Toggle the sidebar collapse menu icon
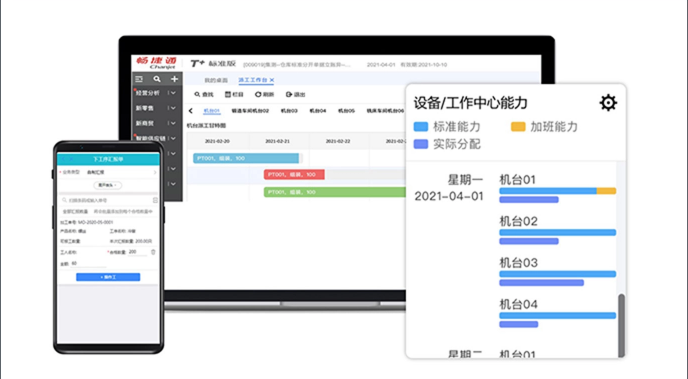The width and height of the screenshot is (688, 379). [139, 79]
